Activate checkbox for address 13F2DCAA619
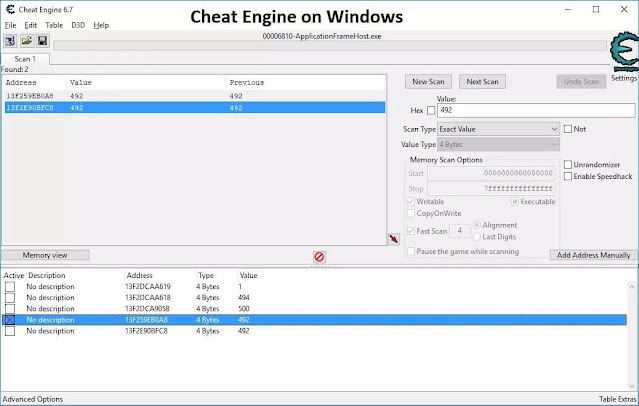The width and height of the screenshot is (639, 406). pyautogui.click(x=10, y=287)
